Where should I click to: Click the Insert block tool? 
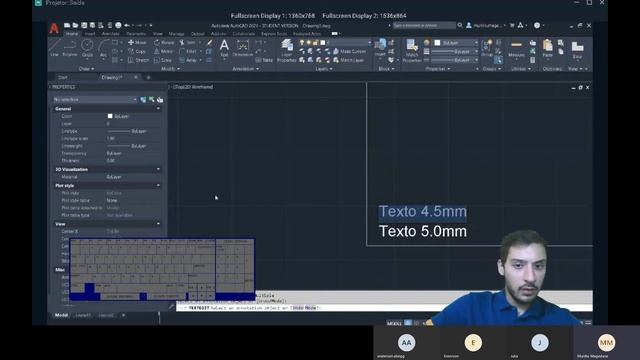(x=380, y=48)
